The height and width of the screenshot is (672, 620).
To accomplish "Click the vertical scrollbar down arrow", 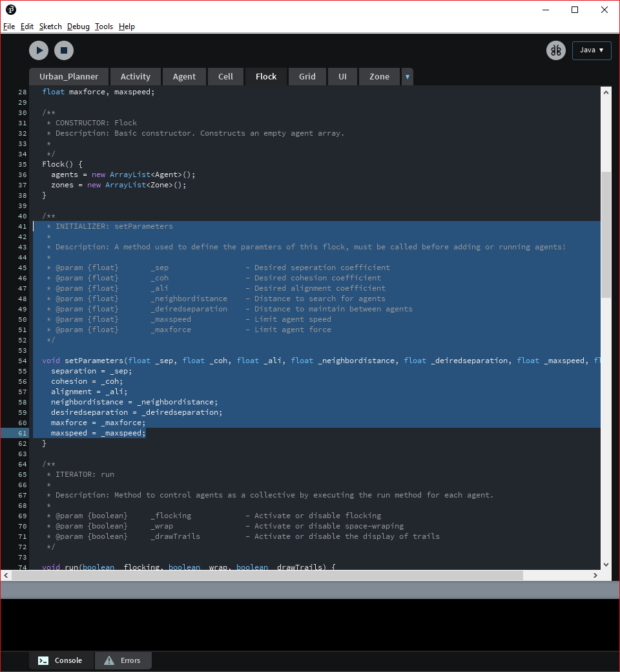I will coord(606,564).
